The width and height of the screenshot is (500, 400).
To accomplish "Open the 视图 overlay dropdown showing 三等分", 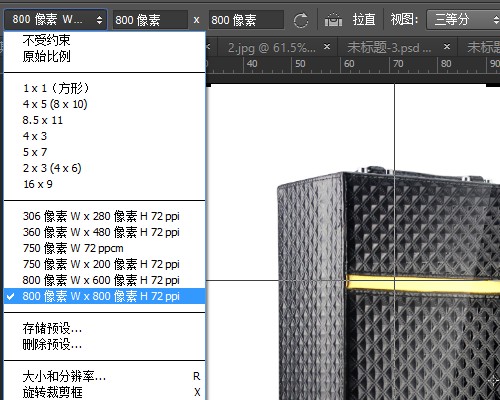I will pos(463,20).
